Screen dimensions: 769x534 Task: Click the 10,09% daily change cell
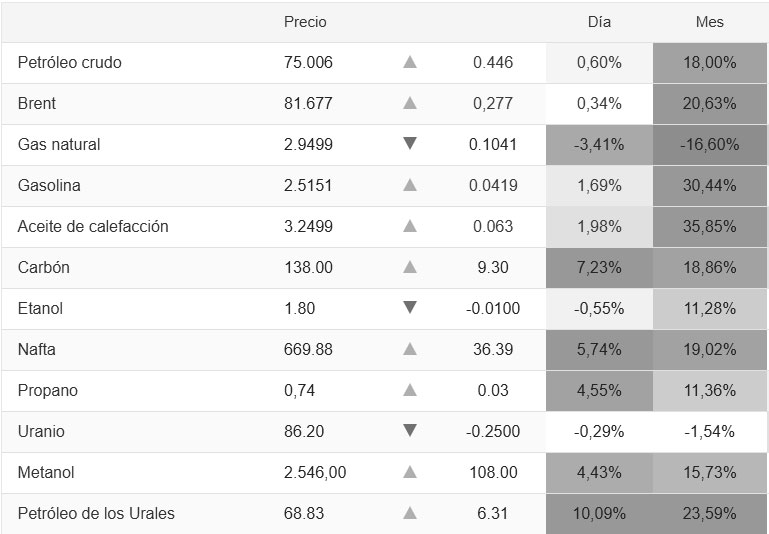point(599,513)
